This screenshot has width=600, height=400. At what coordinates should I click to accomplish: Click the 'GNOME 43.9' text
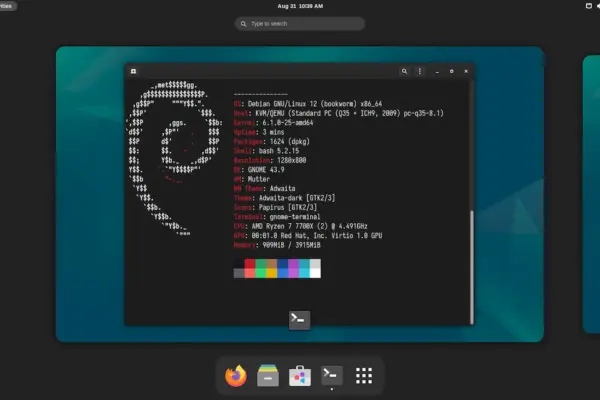pyautogui.click(x=266, y=170)
